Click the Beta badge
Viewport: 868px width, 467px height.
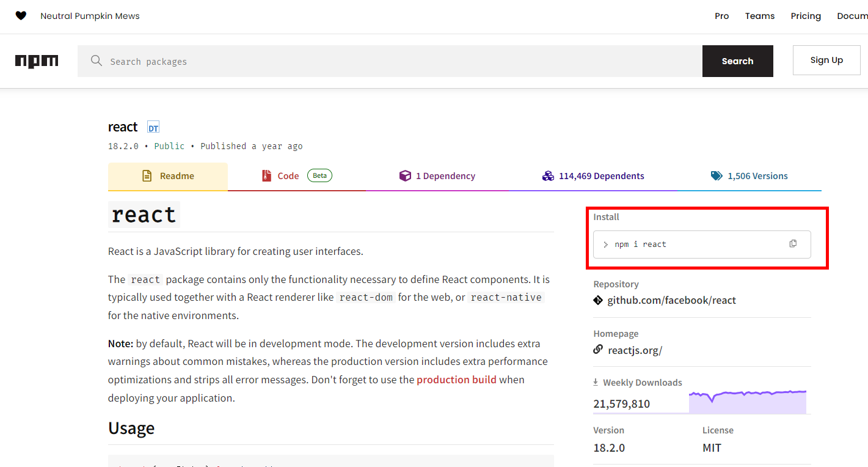click(x=319, y=175)
